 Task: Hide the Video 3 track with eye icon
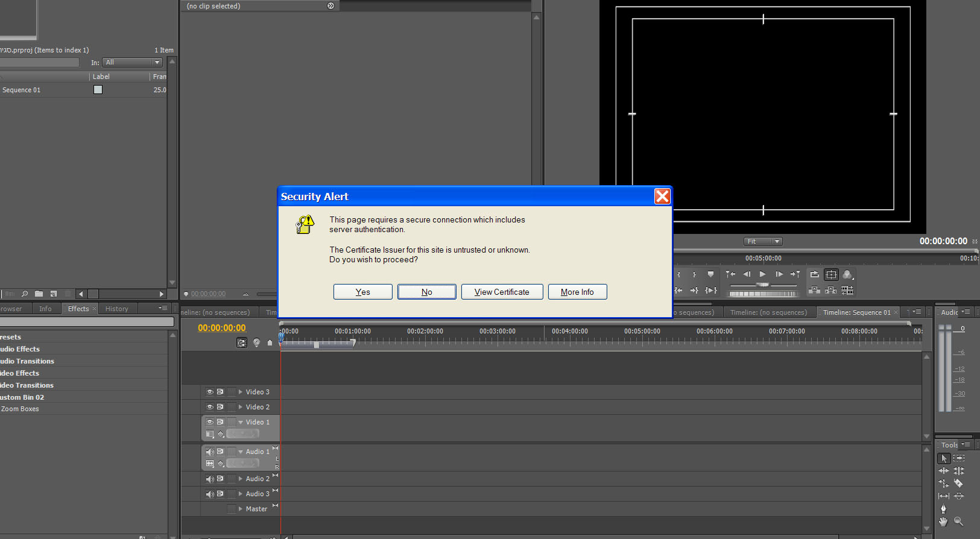tap(210, 392)
